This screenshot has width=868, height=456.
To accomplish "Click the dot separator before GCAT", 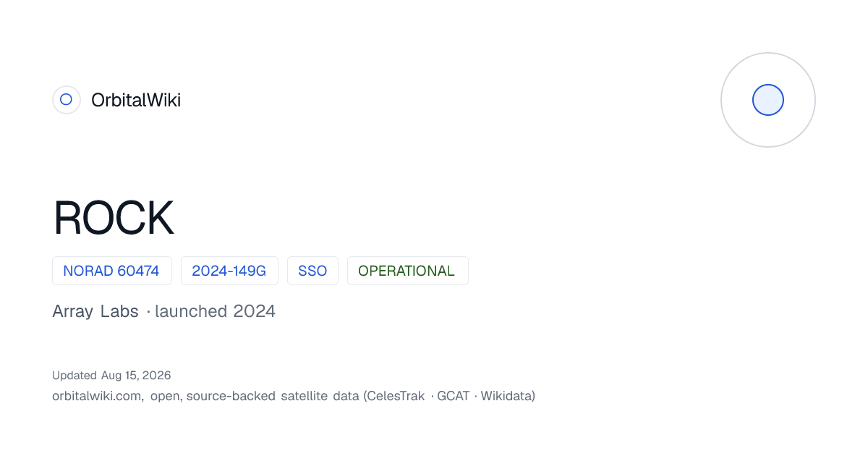I will tap(433, 397).
